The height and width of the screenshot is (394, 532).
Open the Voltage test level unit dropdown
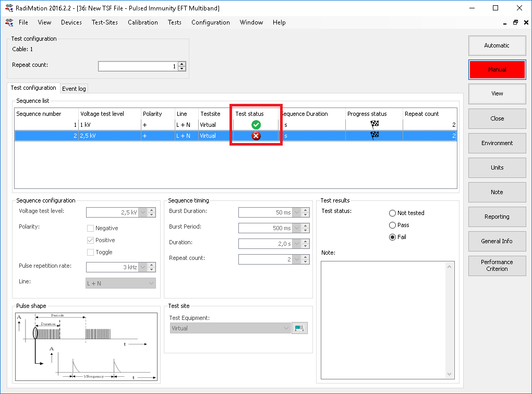point(143,212)
